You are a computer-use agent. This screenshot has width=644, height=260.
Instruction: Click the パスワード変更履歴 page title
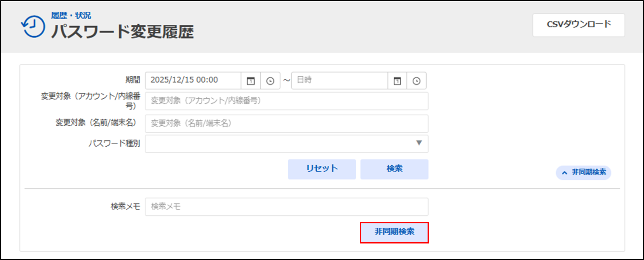pyautogui.click(x=123, y=32)
